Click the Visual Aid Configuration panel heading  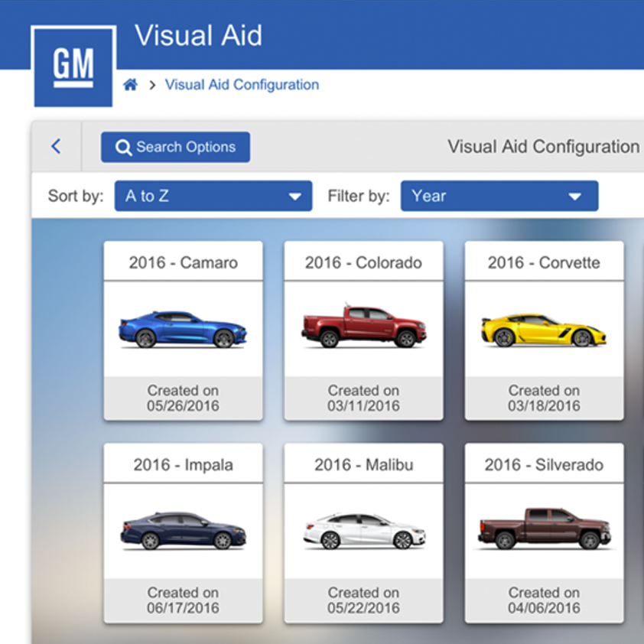pos(543,147)
